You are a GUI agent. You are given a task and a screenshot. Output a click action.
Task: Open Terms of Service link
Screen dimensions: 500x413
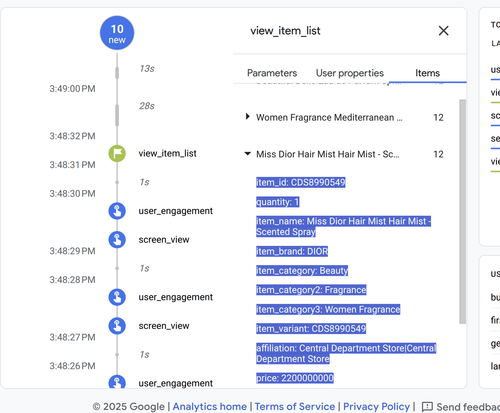[295, 407]
